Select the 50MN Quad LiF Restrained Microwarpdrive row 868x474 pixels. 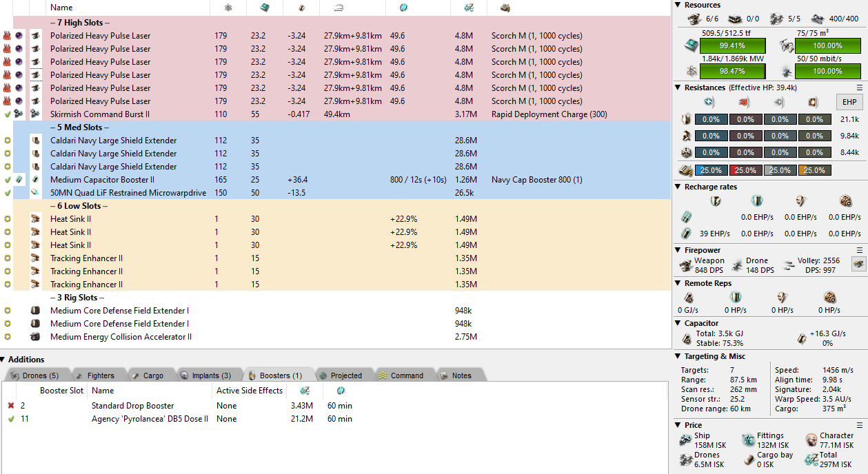click(x=128, y=193)
